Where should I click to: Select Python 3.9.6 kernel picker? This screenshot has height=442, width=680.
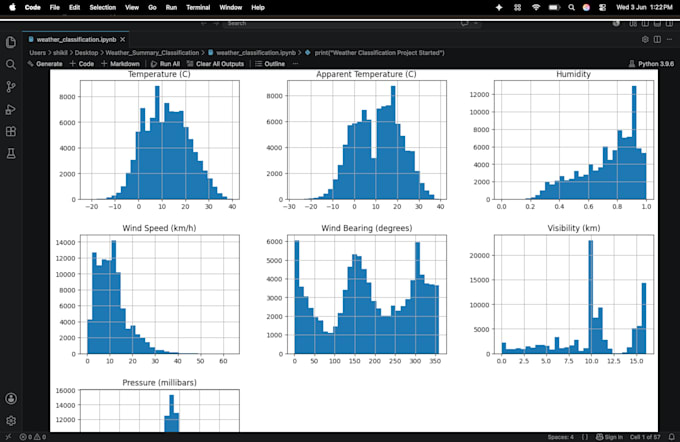point(651,64)
